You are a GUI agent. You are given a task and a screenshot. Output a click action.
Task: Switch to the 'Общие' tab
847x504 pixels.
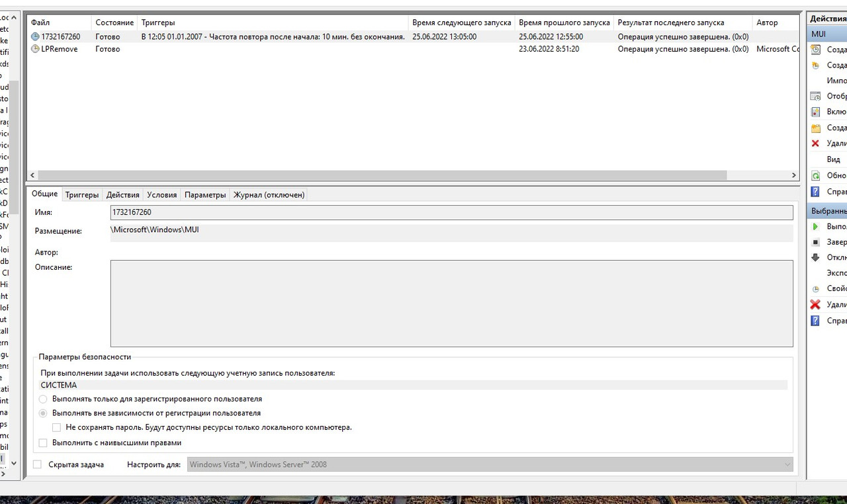click(45, 194)
